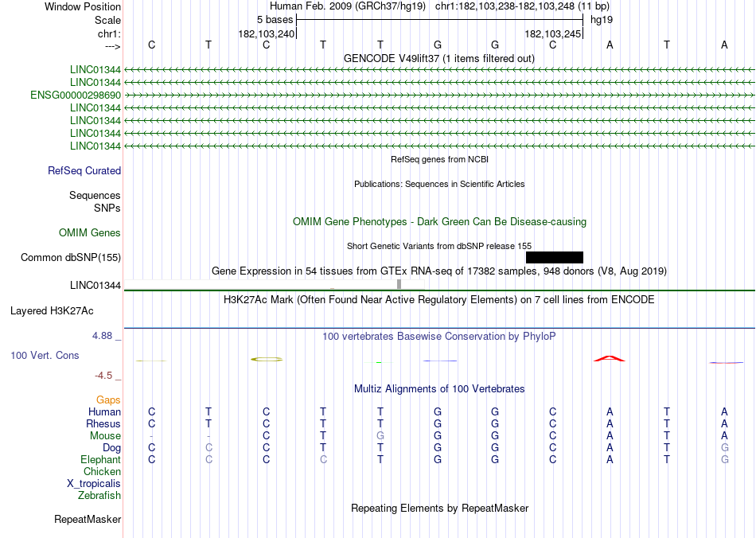Open the RefSeq Curated track label

84,170
